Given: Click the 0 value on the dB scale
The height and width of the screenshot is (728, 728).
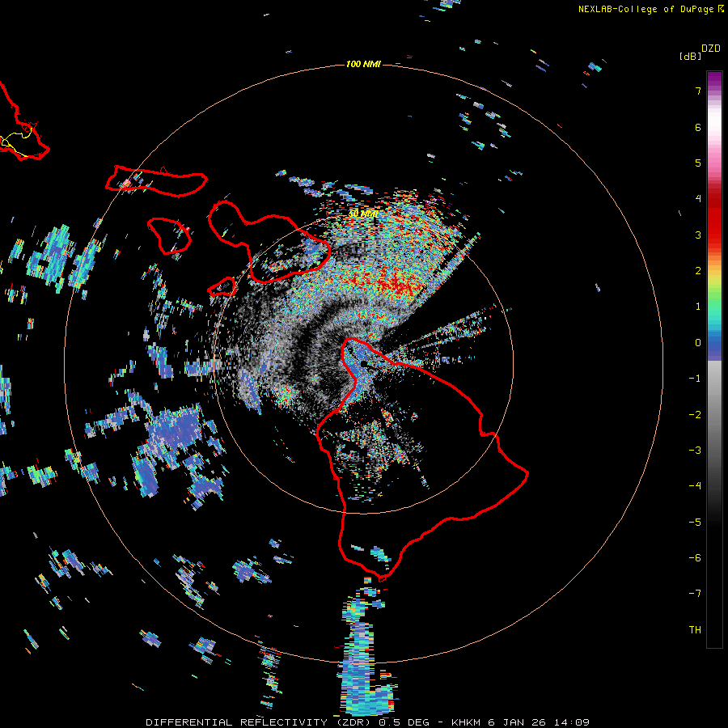Looking at the screenshot, I should click(x=698, y=343).
